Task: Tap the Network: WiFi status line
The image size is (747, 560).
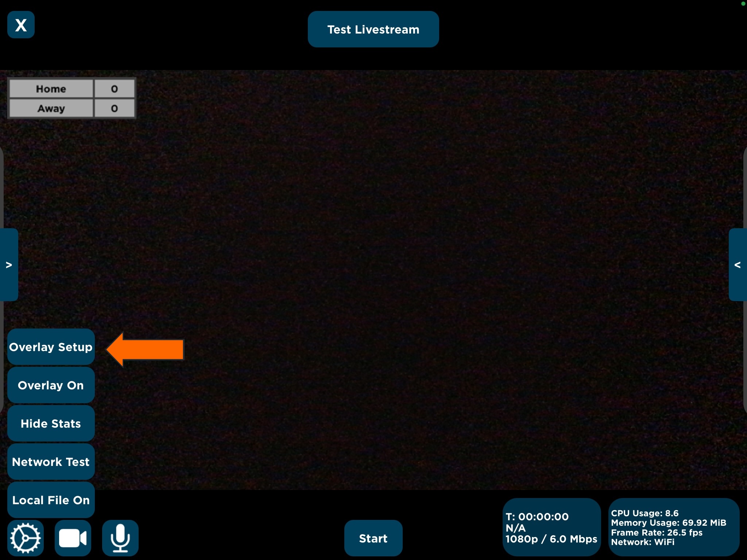Action: 643,542
